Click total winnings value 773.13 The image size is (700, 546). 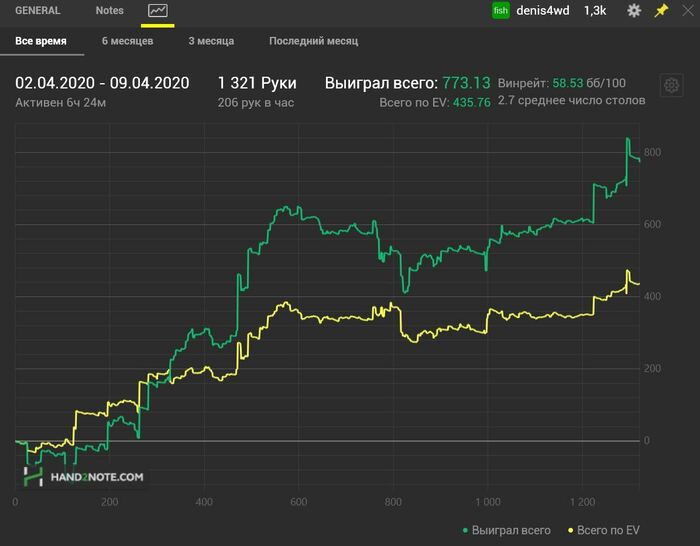pos(466,83)
